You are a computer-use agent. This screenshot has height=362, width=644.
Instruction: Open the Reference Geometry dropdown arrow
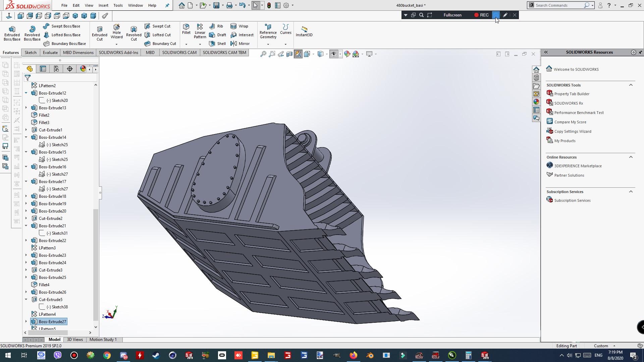point(268,44)
